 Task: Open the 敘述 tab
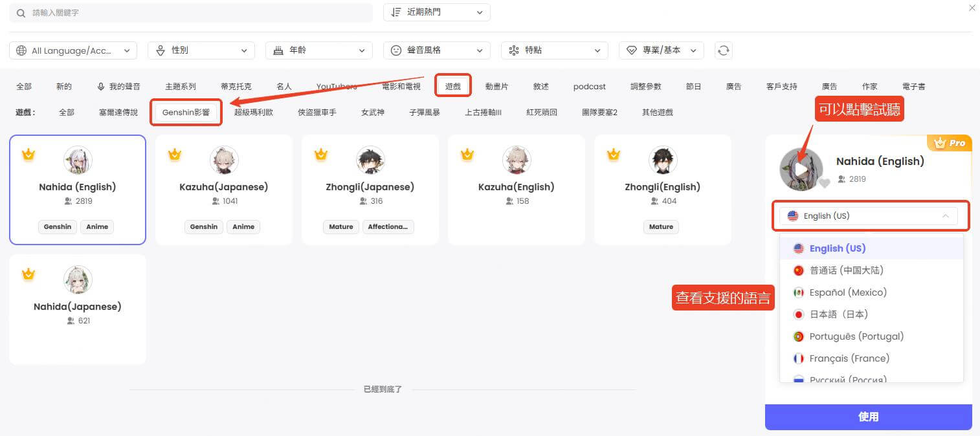click(x=541, y=86)
